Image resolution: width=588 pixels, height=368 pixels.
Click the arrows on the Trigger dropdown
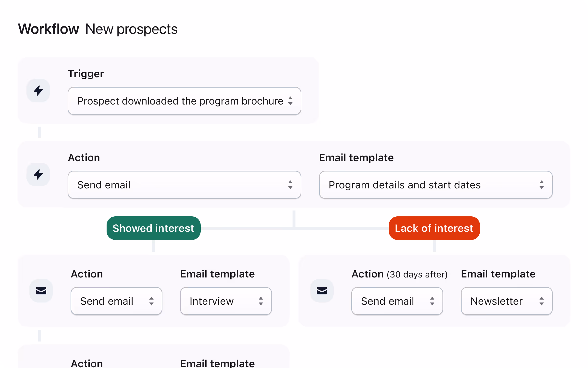tap(290, 101)
